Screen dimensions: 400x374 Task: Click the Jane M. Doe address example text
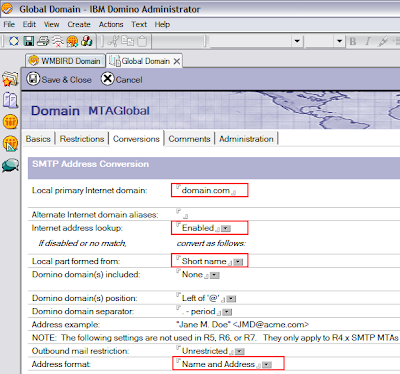point(243,325)
